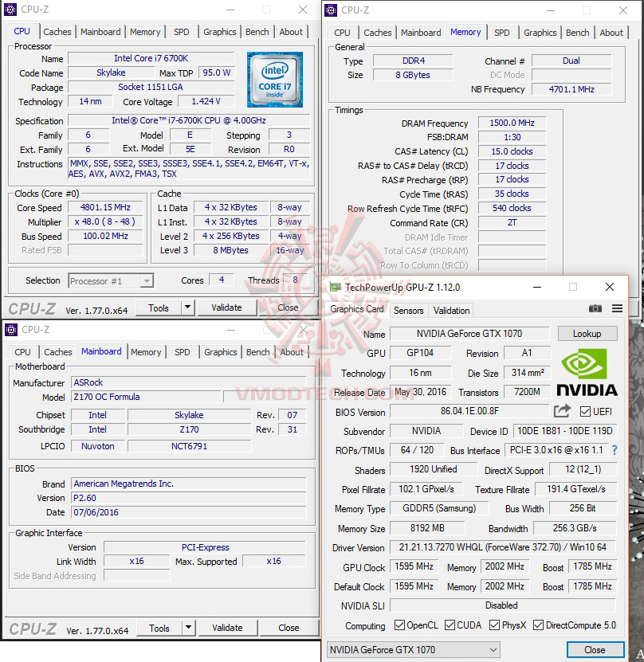This screenshot has height=662, width=644.
Task: Open Mainboard tab in top-left CPU-Z window
Action: 100,32
